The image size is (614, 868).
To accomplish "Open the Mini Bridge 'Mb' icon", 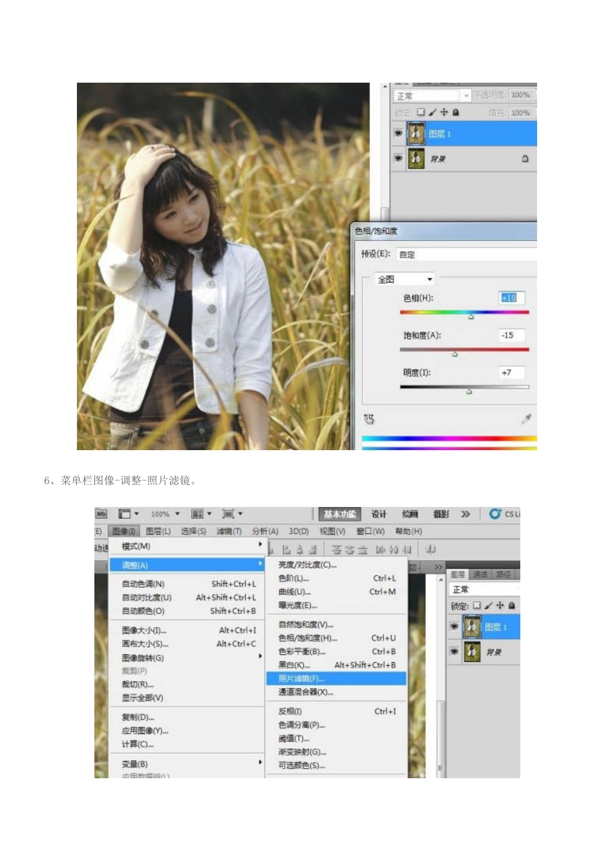I will tap(101, 514).
